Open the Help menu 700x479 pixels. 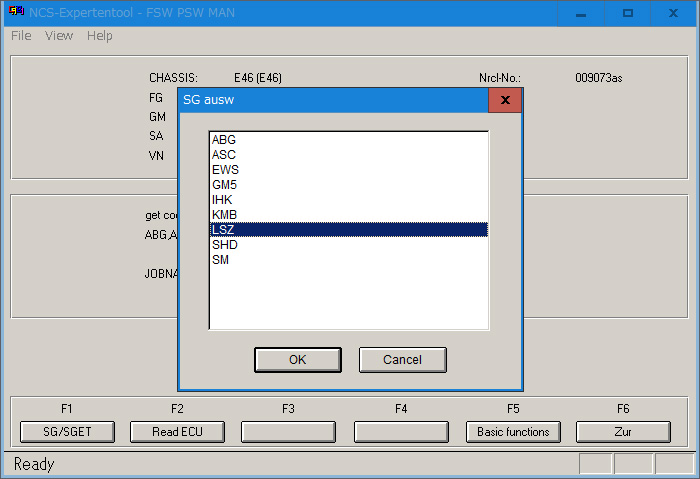coord(100,36)
